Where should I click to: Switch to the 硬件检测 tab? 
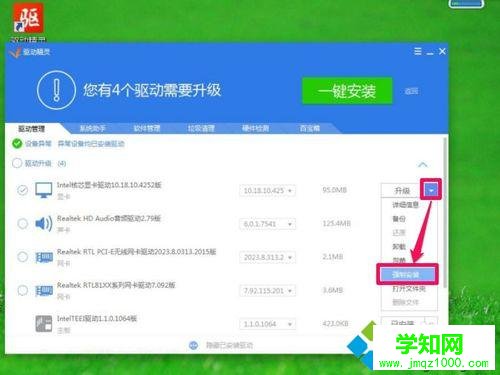255,128
